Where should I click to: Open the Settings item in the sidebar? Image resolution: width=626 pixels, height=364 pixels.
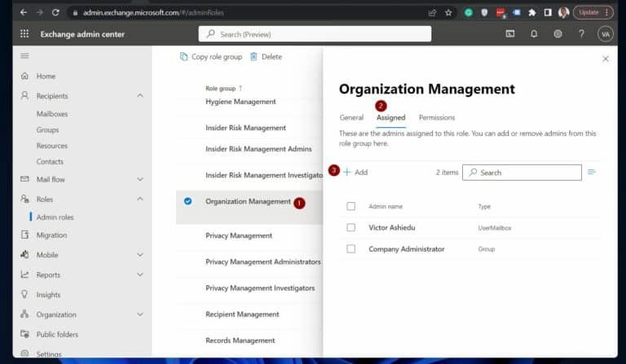coord(49,354)
